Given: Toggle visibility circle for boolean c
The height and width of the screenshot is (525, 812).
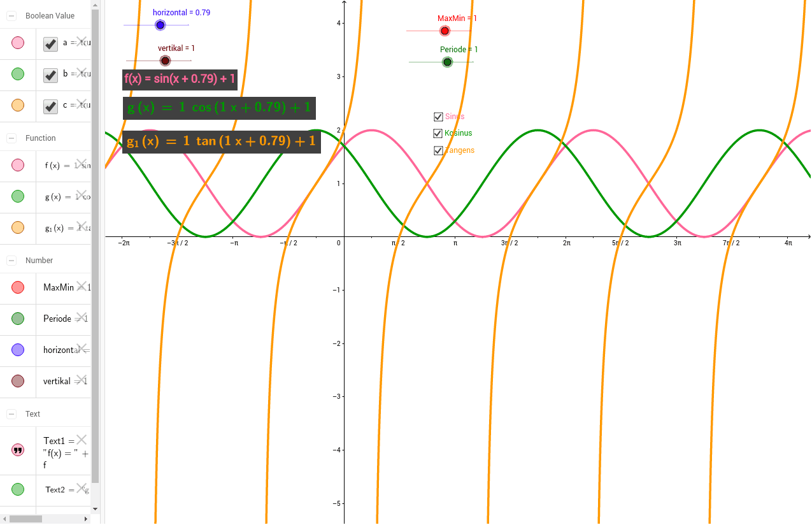Looking at the screenshot, I should coord(18,106).
